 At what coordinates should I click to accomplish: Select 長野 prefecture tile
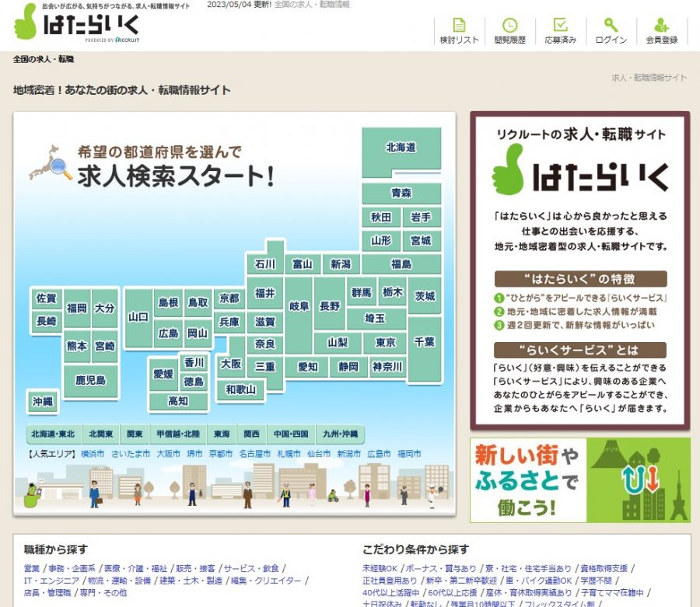point(330,306)
